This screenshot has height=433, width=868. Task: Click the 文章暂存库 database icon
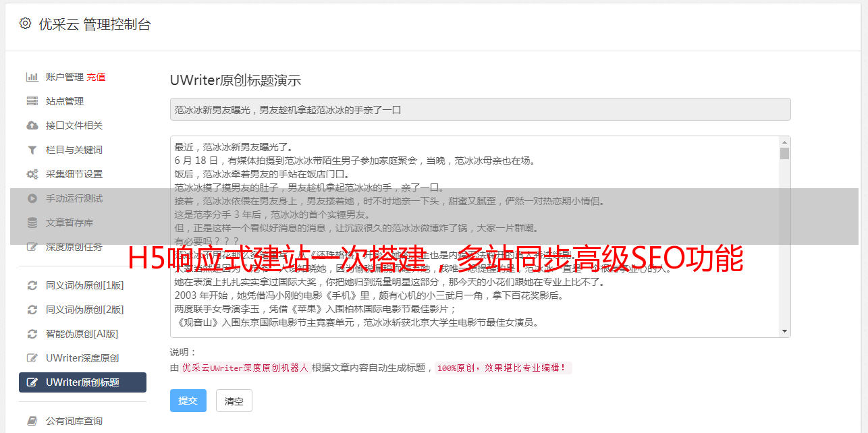tap(32, 223)
